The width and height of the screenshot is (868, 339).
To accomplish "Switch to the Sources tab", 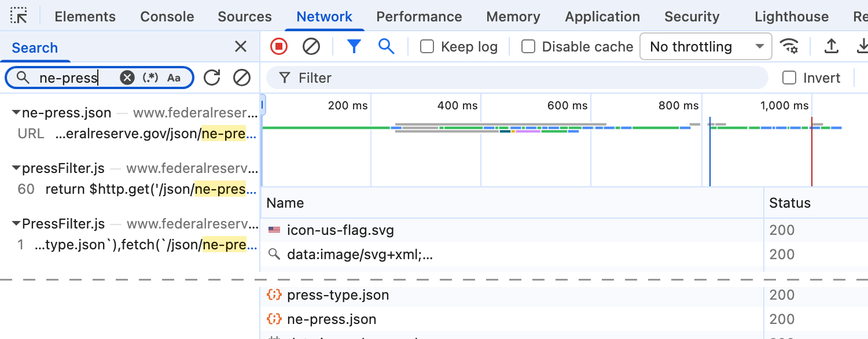I will coord(245,17).
